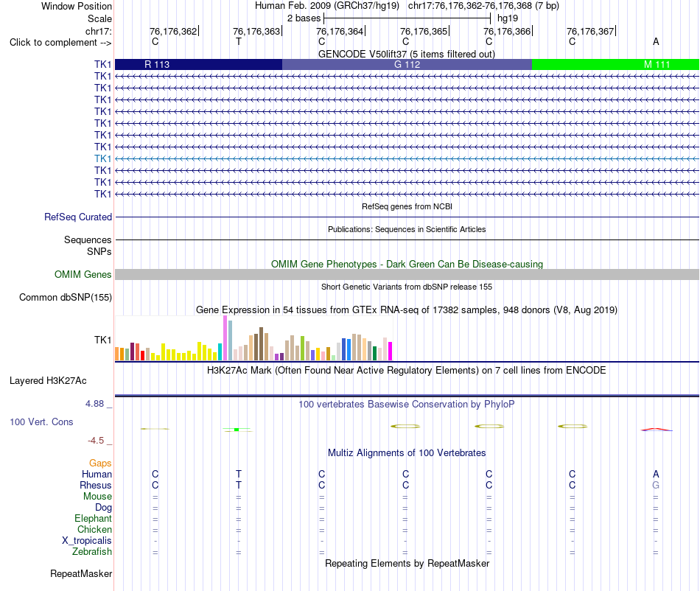Click 'RefSeq genes from NCBI' title
This screenshot has height=591, width=700.
click(x=407, y=206)
